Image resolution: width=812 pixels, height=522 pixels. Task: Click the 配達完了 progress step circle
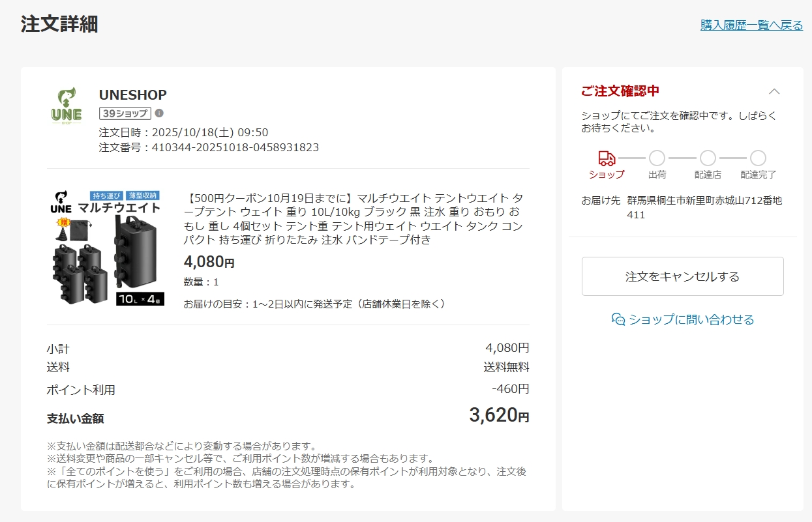pos(758,158)
